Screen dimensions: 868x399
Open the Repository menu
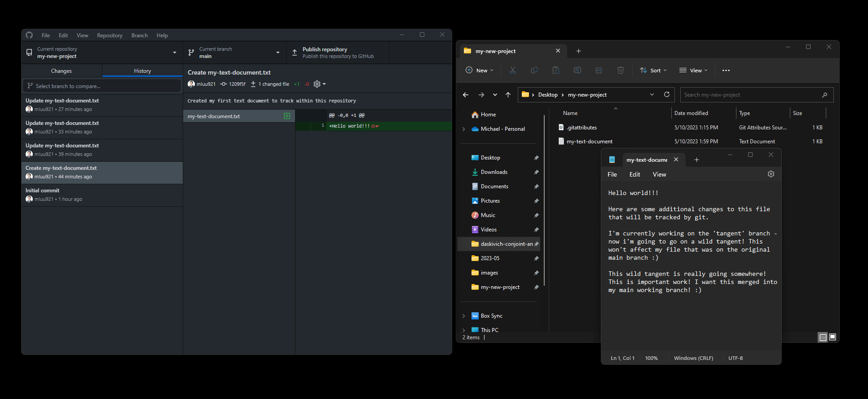pyautogui.click(x=110, y=35)
